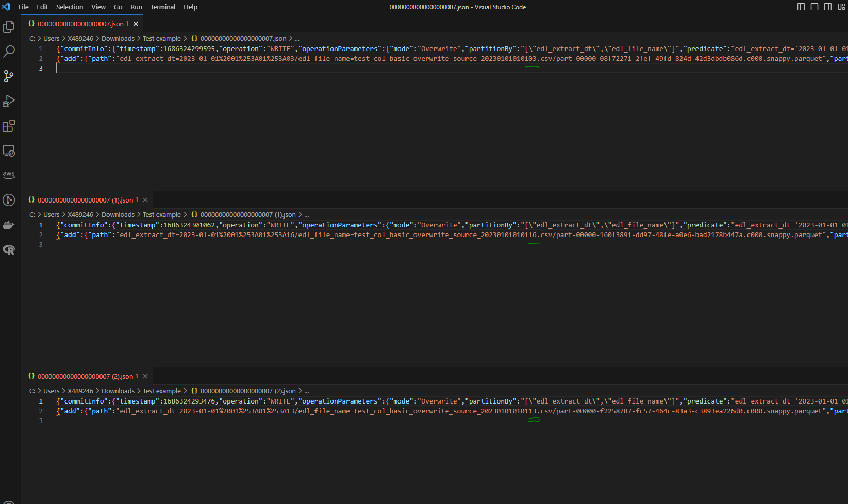The width and height of the screenshot is (848, 504).
Task: Toggle the Primary Side Bar visibility
Action: [801, 7]
